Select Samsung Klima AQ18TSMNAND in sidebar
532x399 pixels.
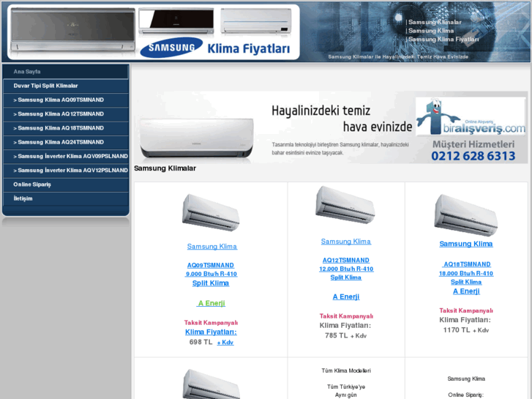65,128
